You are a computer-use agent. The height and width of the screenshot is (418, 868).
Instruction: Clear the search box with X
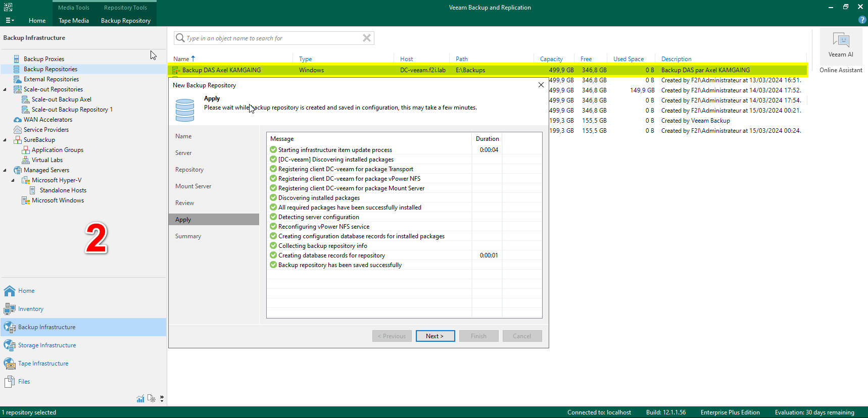point(367,38)
